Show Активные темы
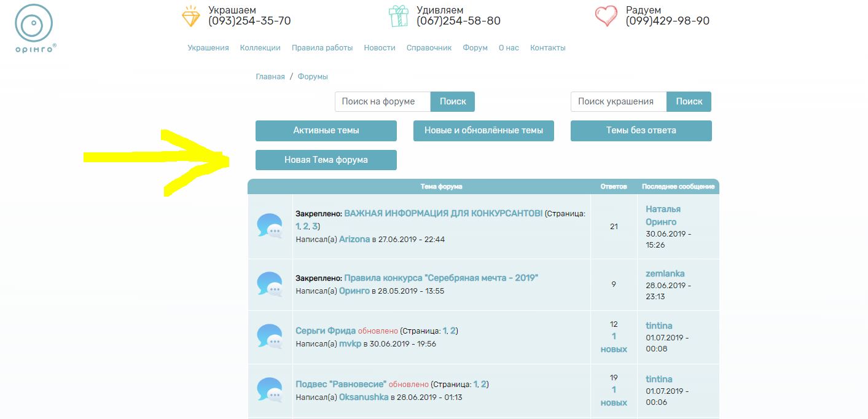 coord(326,130)
